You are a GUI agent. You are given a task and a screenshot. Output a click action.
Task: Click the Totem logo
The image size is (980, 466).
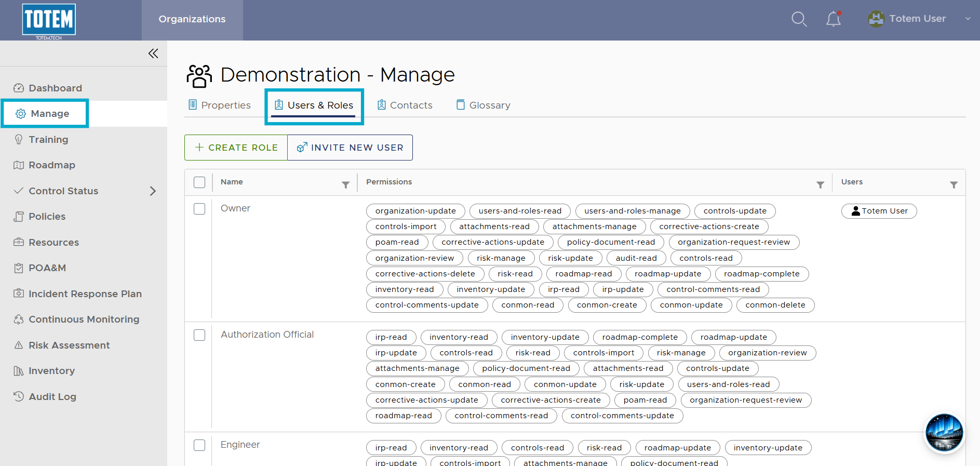coord(49,21)
